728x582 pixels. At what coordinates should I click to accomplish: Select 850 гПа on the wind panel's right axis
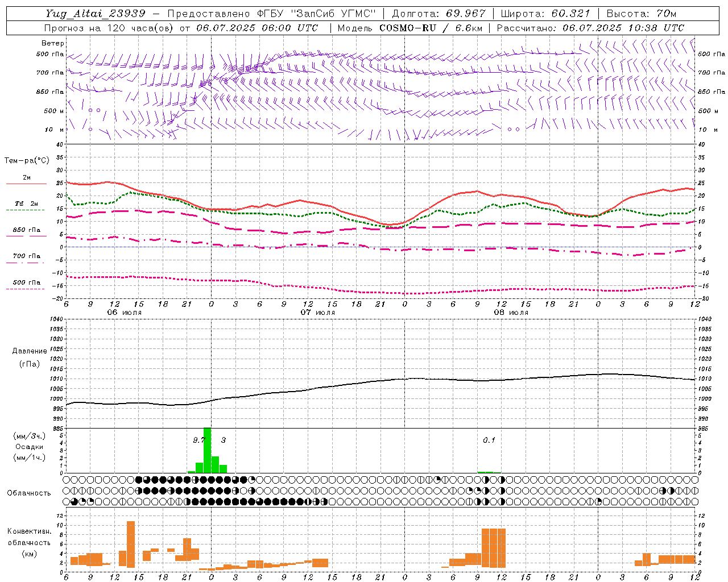pyautogui.click(x=712, y=92)
